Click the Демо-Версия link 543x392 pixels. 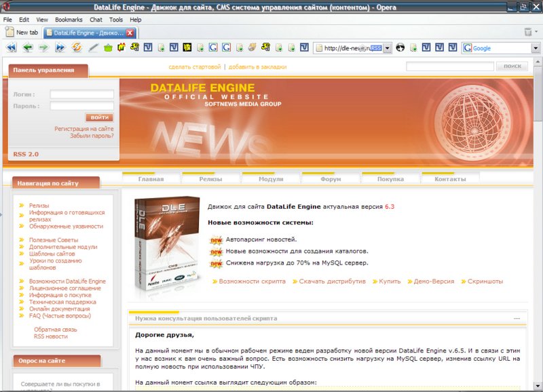point(434,281)
